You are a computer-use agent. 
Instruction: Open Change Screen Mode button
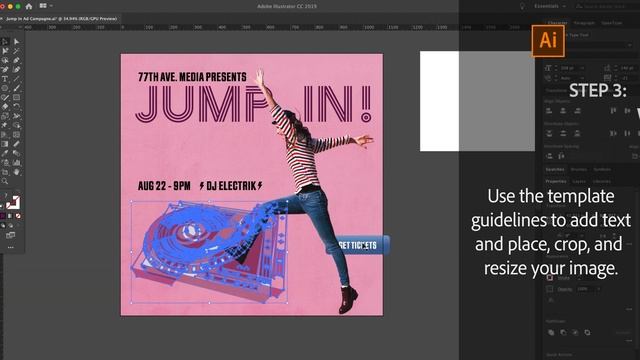11,235
